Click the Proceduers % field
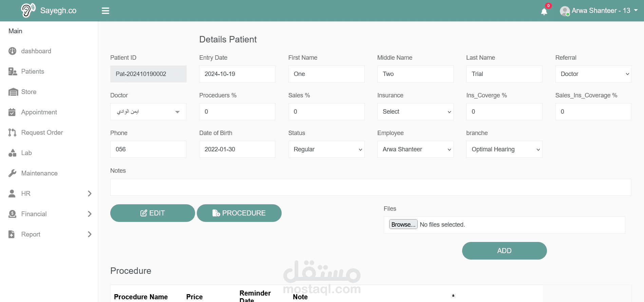Screen dimensions: 644x302 237,112
